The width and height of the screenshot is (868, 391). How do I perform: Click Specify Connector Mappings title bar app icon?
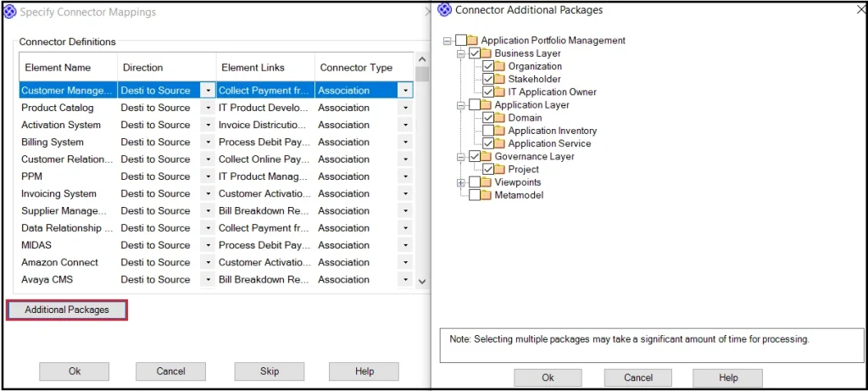pyautogui.click(x=10, y=12)
